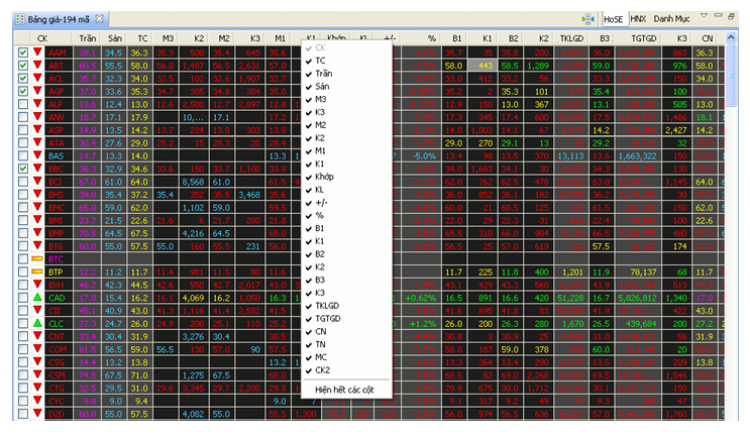Image resolution: width=750 pixels, height=436 pixels.
Task: Switch to the HoSE tab
Action: click(x=613, y=19)
